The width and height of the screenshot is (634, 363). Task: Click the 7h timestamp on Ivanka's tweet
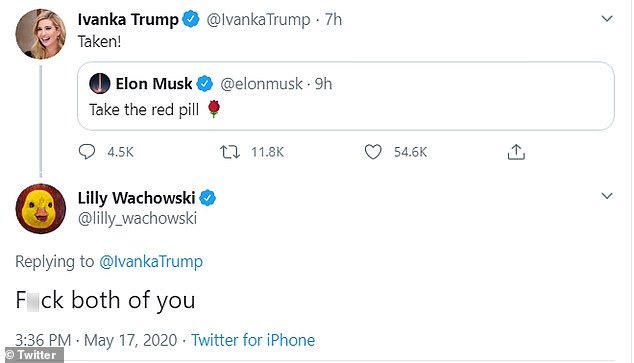(333, 19)
